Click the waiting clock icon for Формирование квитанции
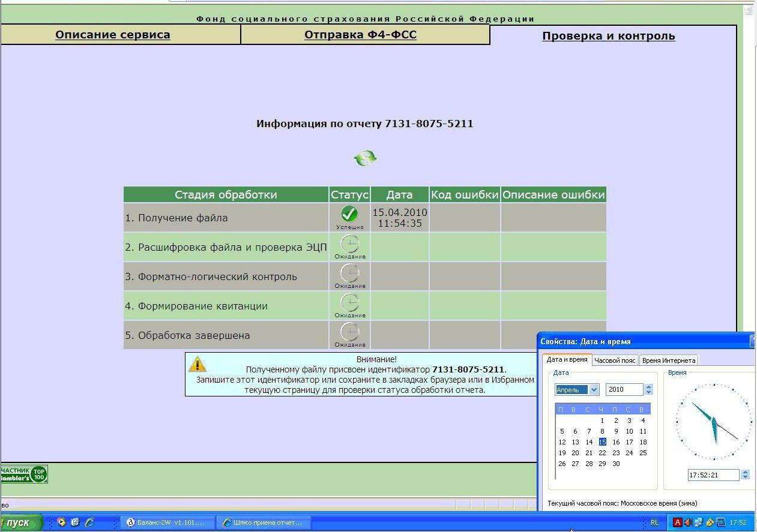The height and width of the screenshot is (532, 757). pyautogui.click(x=349, y=302)
